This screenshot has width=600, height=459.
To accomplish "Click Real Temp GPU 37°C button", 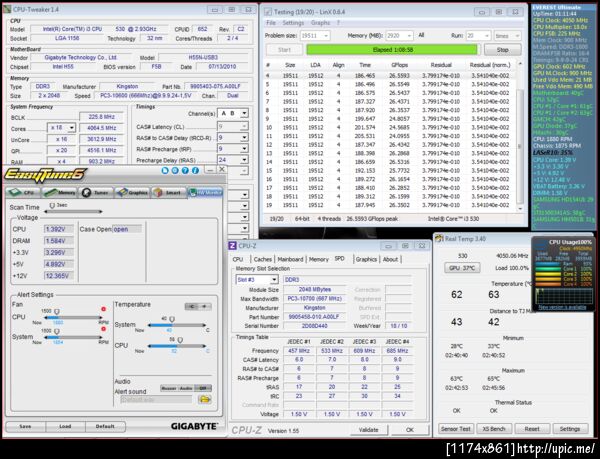I will pyautogui.click(x=462, y=268).
